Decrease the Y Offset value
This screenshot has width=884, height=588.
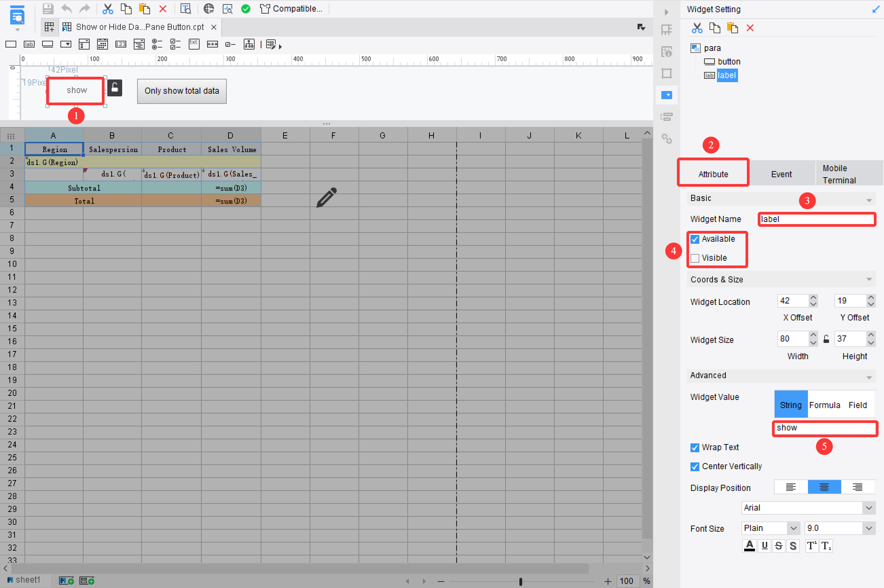tap(870, 304)
